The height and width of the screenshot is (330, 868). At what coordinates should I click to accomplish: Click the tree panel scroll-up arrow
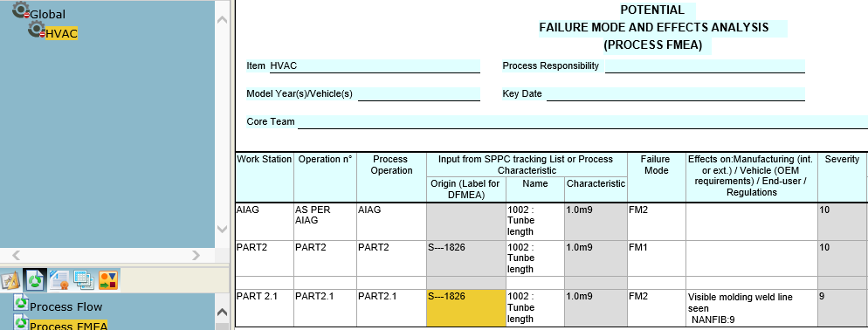[x=222, y=19]
